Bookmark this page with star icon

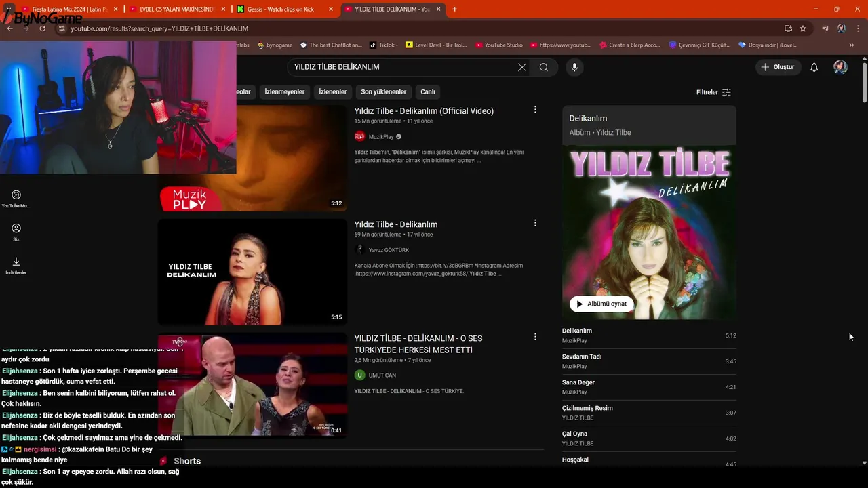pos(803,28)
